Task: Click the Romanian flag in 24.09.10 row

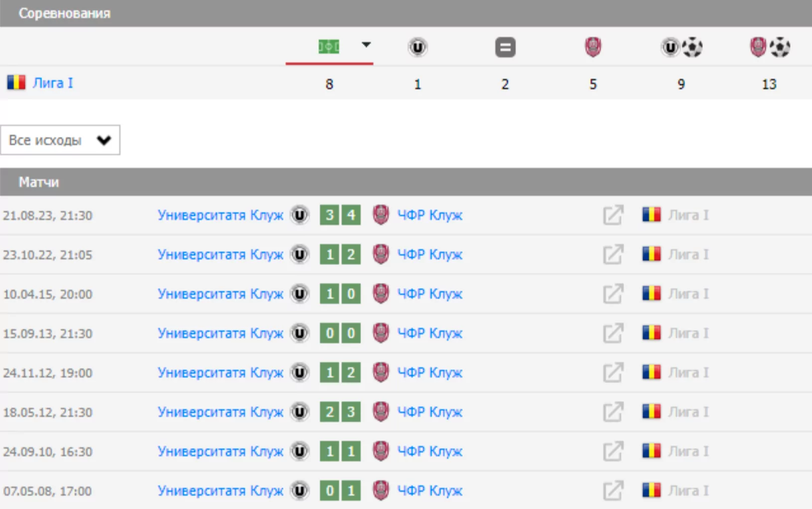Action: 651,451
